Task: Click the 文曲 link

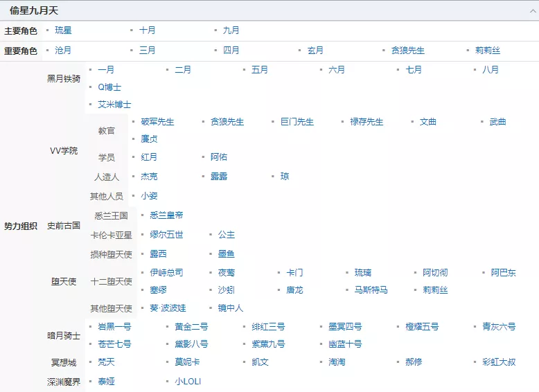Action: click(x=428, y=122)
